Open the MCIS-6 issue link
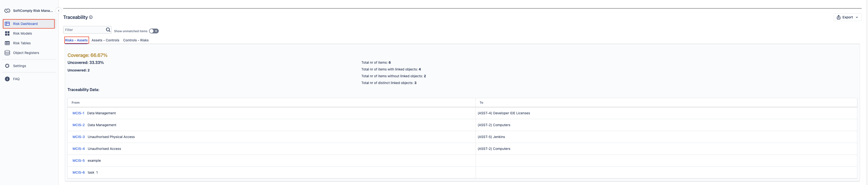The height and width of the screenshot is (185, 868). click(78, 173)
